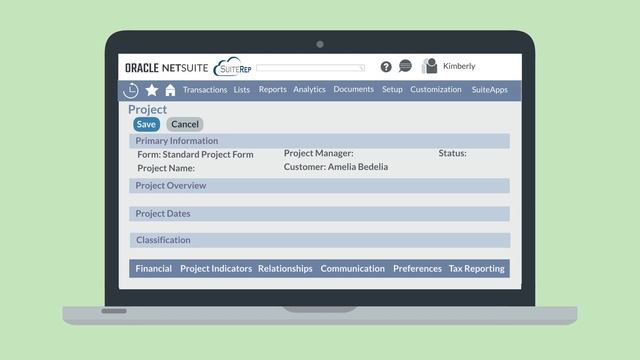Click the Customer: Amelia Bedelia field
Image resolution: width=640 pixels, height=360 pixels.
336,167
